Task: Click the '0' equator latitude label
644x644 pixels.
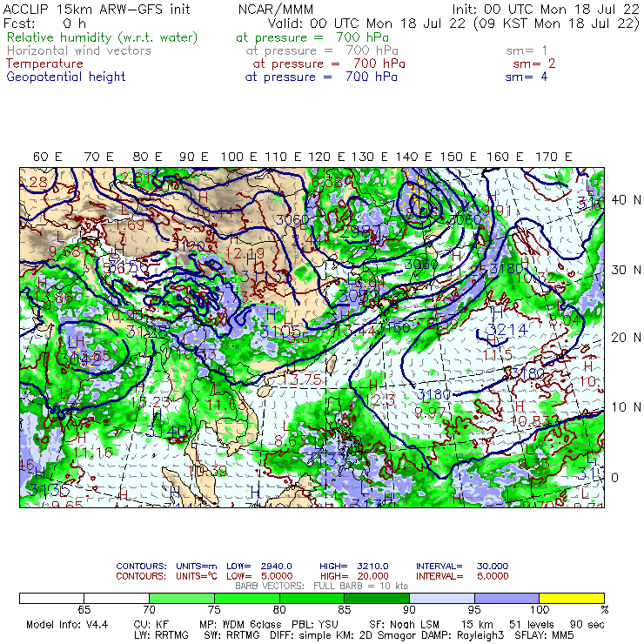Action: [x=614, y=478]
